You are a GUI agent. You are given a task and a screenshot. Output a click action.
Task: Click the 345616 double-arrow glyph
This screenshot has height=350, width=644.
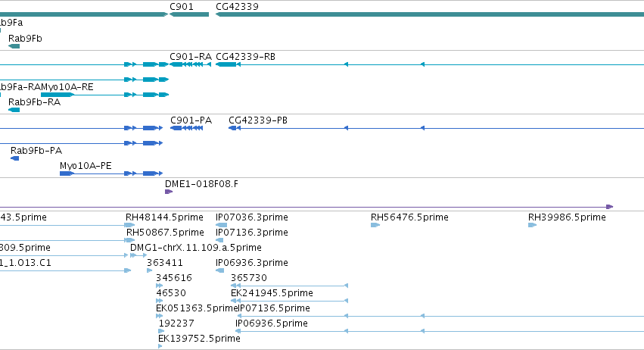[160, 286]
